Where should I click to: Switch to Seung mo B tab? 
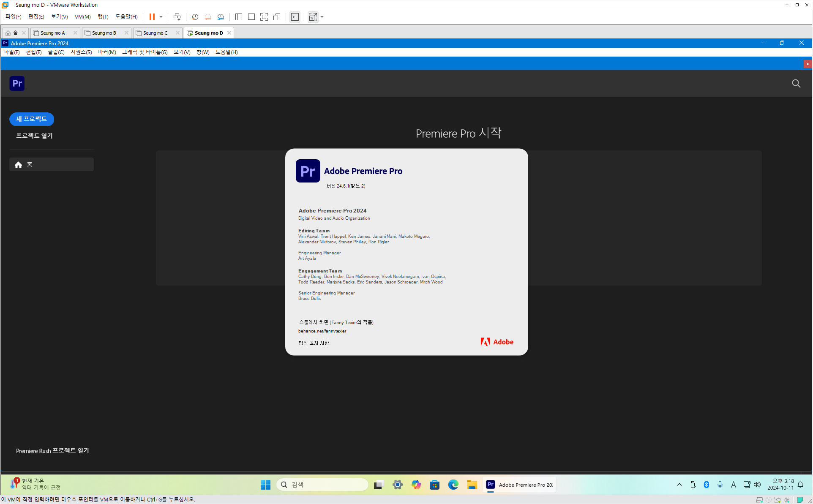coord(104,33)
